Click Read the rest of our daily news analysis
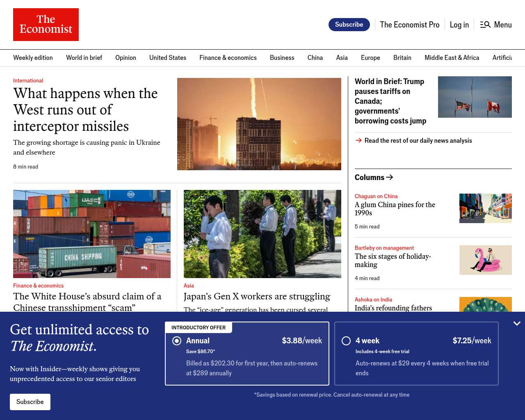Screen dimensions: 525x420 coord(418,141)
